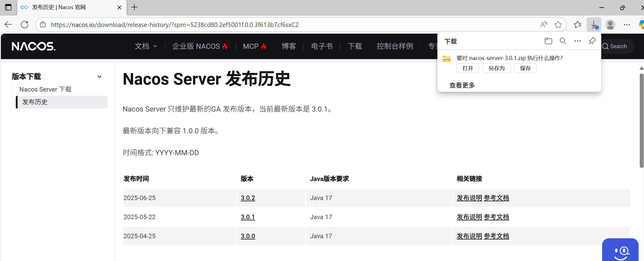Open the chat assistant bubble
This screenshot has height=261, width=644.
click(620, 250)
